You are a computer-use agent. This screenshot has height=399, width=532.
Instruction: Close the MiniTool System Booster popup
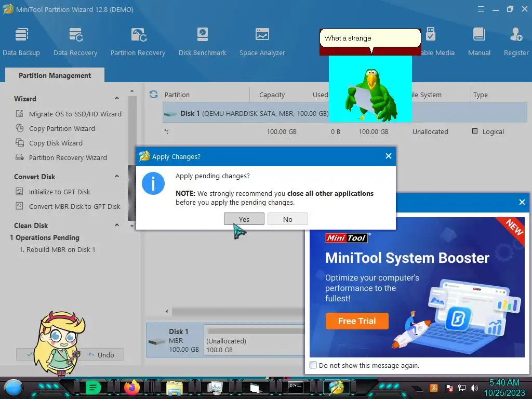point(522,203)
